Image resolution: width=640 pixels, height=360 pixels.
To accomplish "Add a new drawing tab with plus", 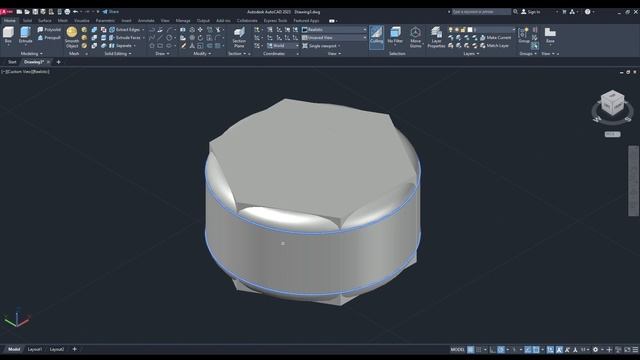I will (58, 62).
